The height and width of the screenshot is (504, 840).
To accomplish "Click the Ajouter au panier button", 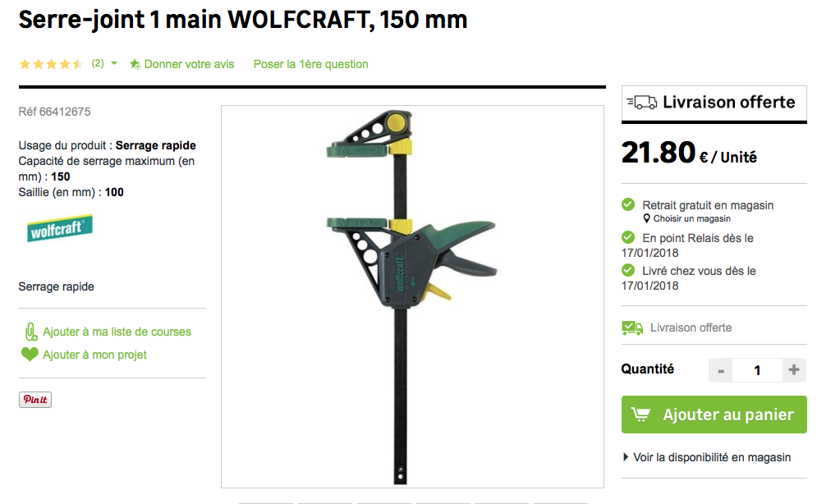I will (x=714, y=415).
